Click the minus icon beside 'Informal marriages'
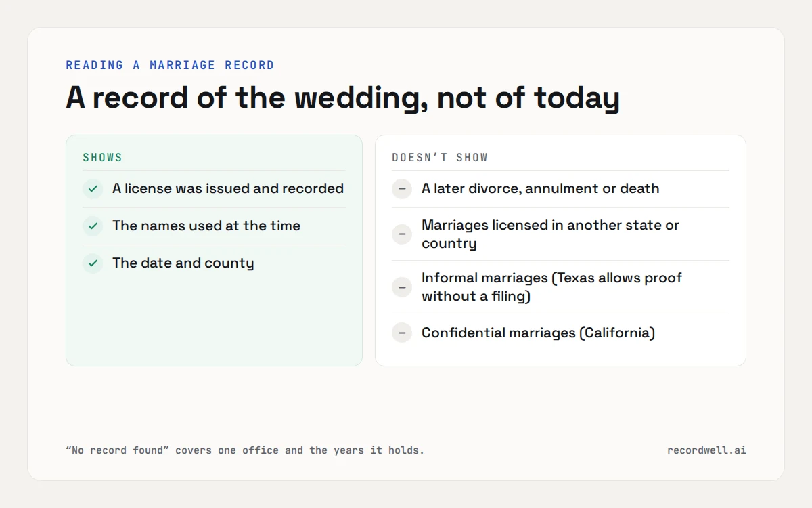Screen dimensions: 812x508 [402, 287]
